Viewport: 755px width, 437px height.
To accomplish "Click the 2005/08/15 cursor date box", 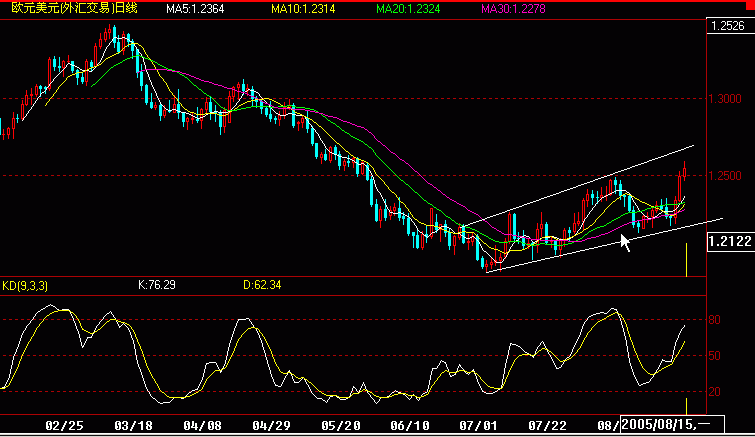I will pos(673,424).
